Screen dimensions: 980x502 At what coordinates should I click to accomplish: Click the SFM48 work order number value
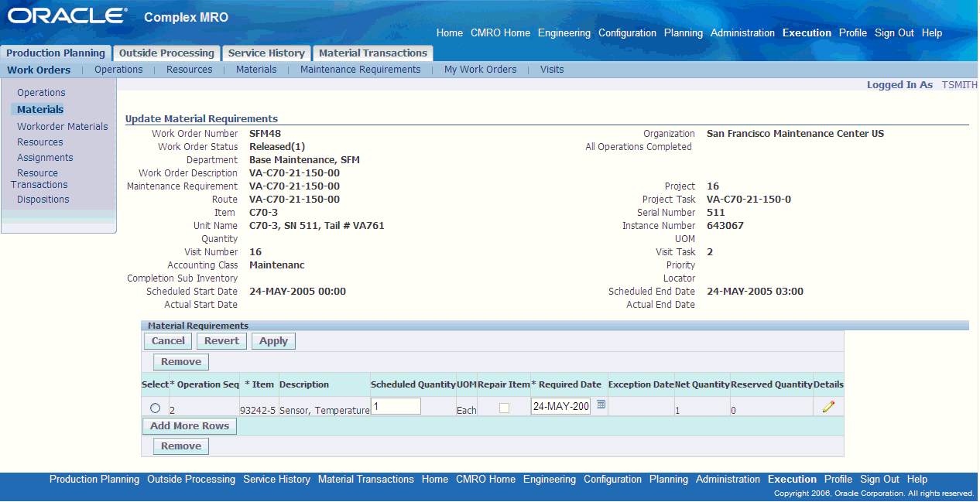pos(265,134)
